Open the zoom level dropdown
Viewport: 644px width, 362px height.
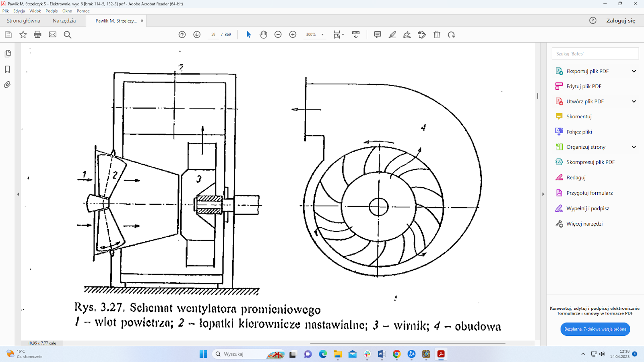point(322,35)
